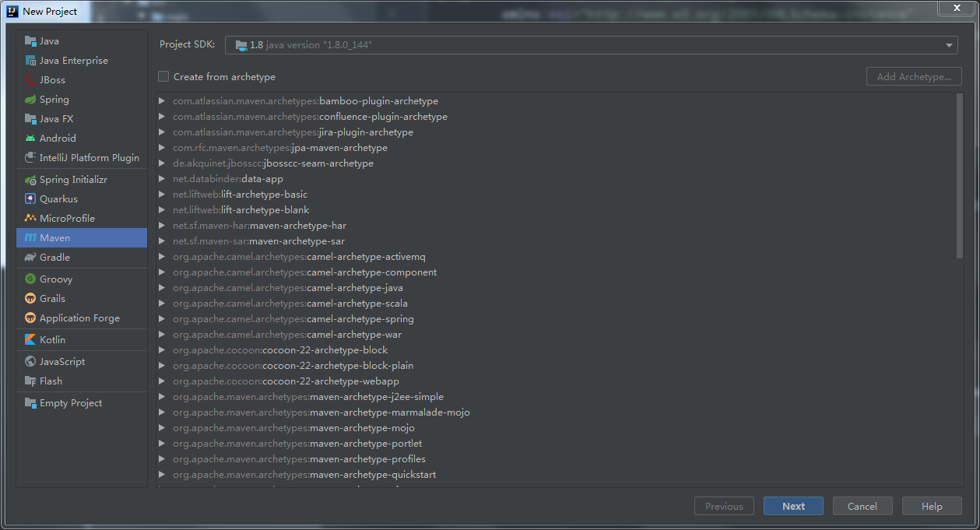The width and height of the screenshot is (980, 530).
Task: Select the Flash folder icon
Action: 30,381
